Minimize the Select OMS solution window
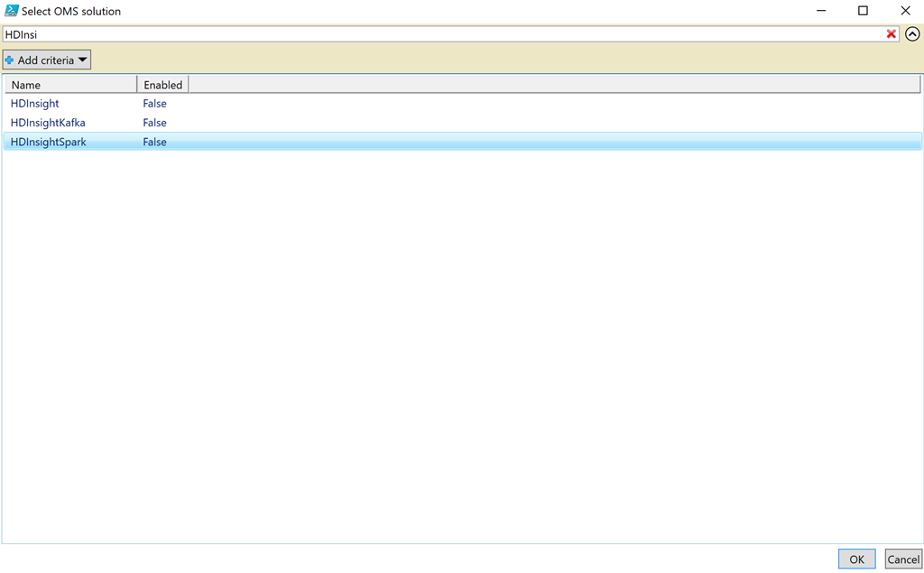This screenshot has width=924, height=573. pos(821,11)
